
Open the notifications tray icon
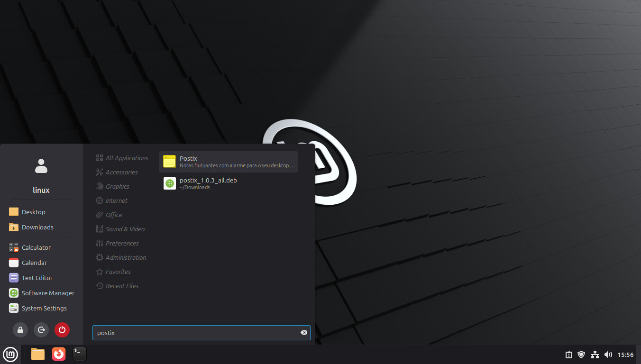click(569, 355)
